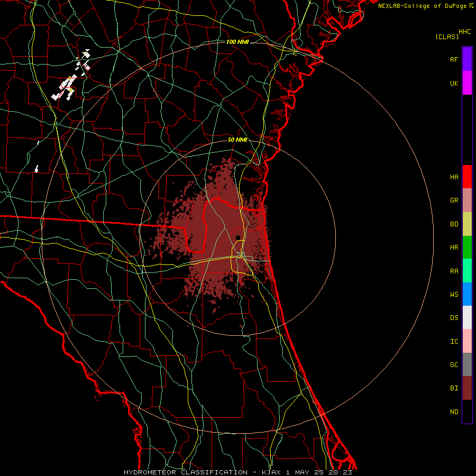Click the BD legend label

click(x=454, y=224)
